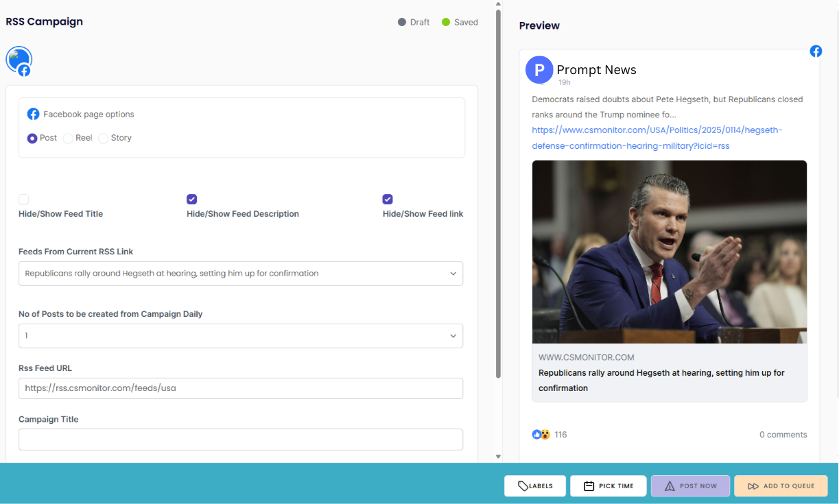The width and height of the screenshot is (839, 504).
Task: Click the Facebook account avatar under RSS Campaign
Action: coord(19,60)
